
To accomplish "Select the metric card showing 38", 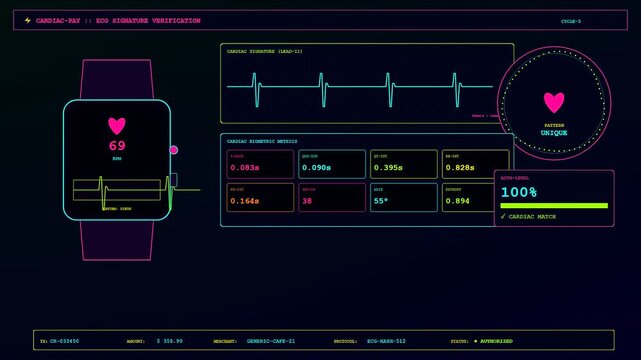I will (x=332, y=197).
